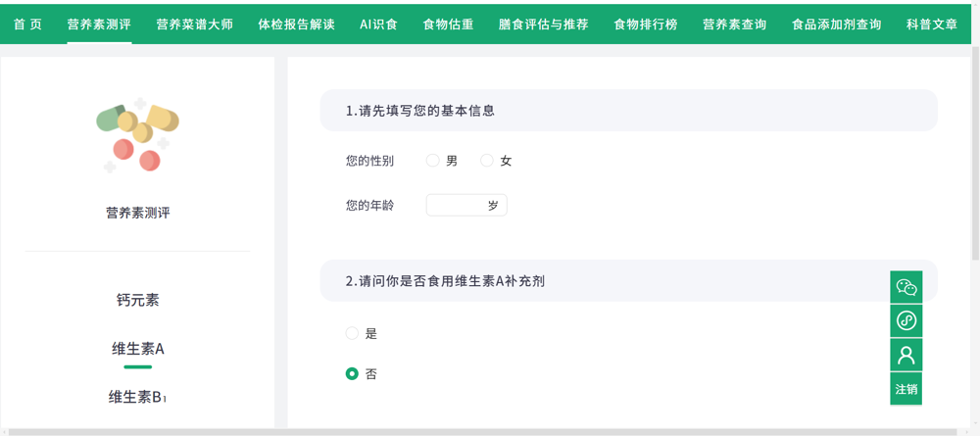
Task: Open the mini program icon button
Action: pos(906,320)
